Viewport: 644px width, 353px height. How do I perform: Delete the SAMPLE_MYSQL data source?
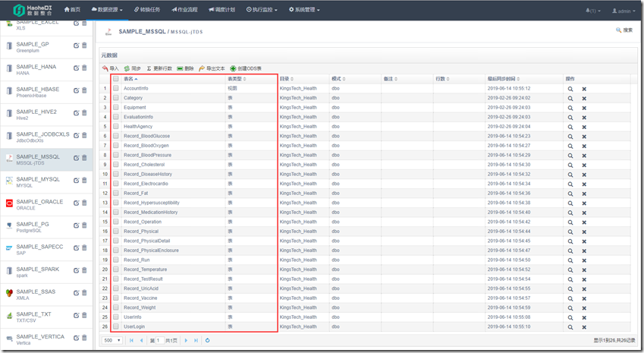[x=84, y=181]
